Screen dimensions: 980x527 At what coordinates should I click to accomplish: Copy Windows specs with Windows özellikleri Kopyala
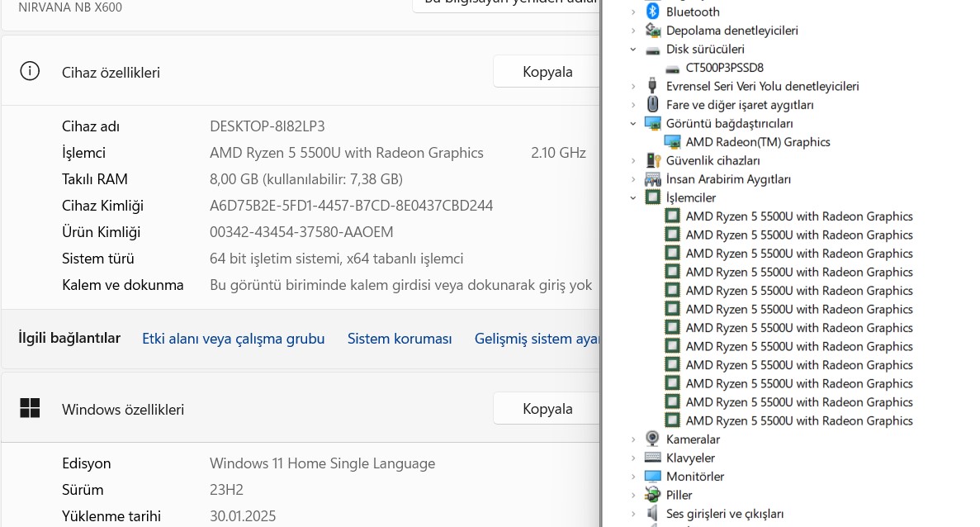[547, 409]
